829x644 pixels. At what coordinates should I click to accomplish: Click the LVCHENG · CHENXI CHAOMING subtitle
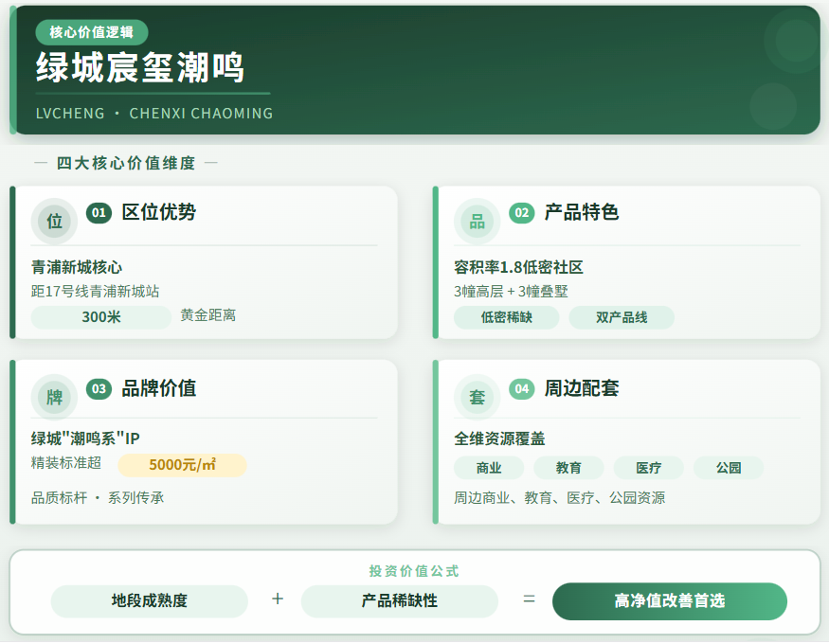[154, 114]
